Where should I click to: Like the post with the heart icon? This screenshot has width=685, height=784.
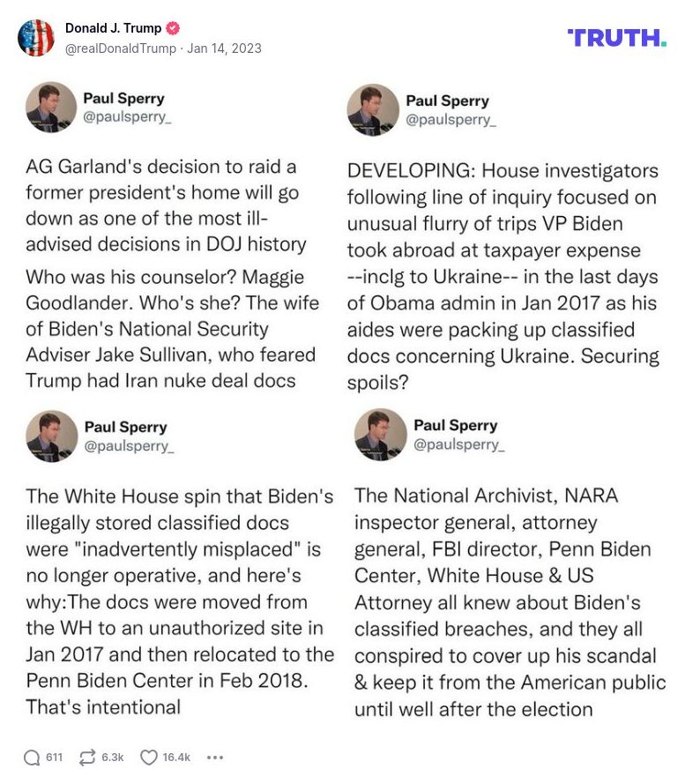click(149, 757)
